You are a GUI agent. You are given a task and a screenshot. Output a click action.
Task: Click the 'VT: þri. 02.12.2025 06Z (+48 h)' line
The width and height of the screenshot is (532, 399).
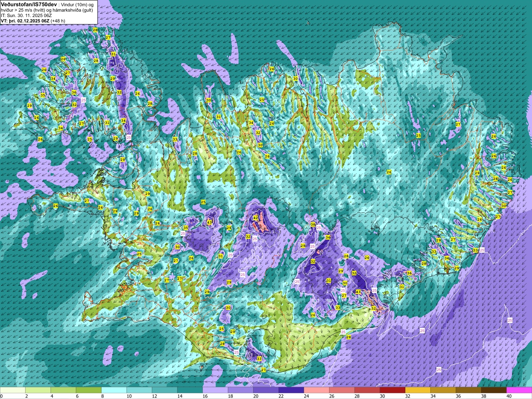tap(33, 20)
